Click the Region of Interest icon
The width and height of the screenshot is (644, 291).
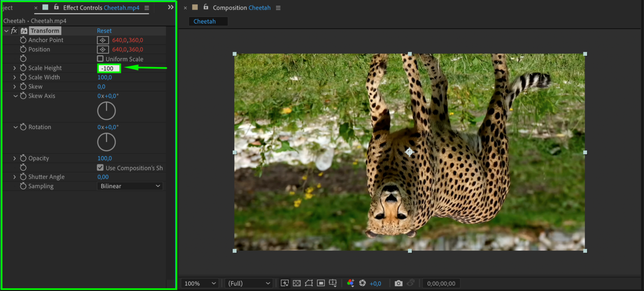coord(321,283)
